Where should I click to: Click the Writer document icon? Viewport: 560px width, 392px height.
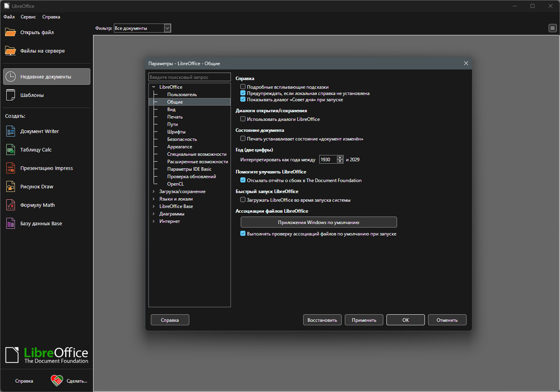point(11,131)
